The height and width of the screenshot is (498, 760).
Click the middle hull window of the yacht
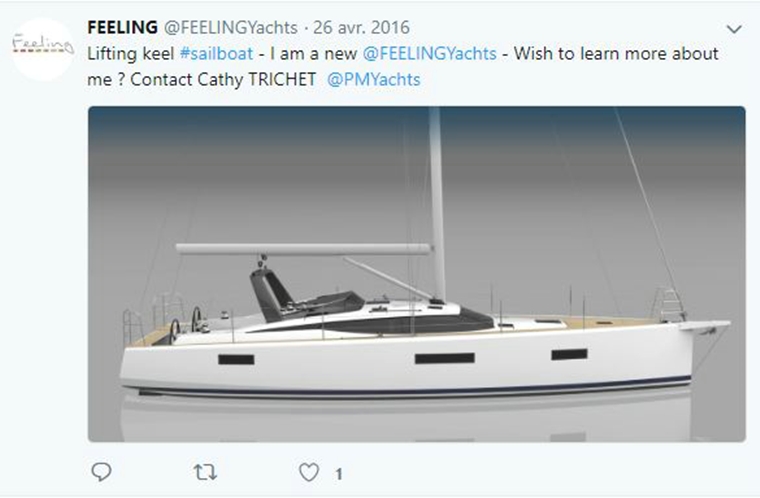coord(444,358)
